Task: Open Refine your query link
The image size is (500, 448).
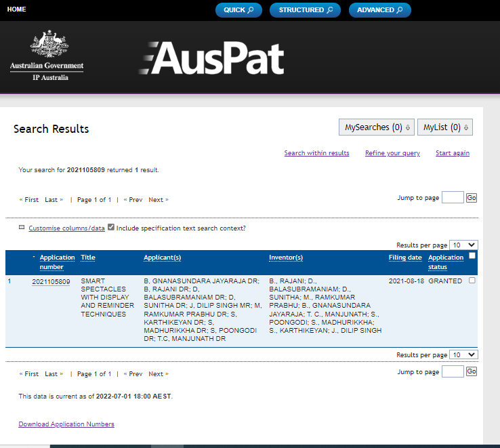Action: [x=392, y=153]
